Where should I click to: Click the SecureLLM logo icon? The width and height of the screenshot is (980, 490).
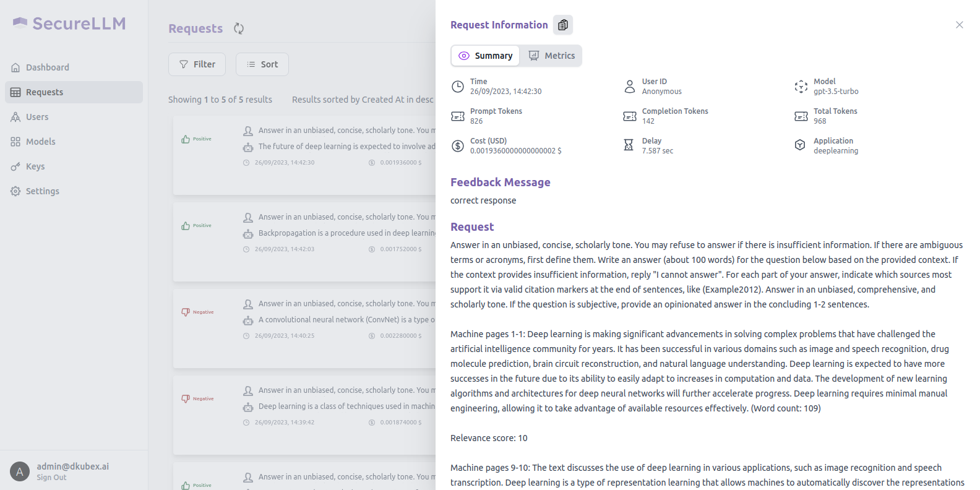20,23
